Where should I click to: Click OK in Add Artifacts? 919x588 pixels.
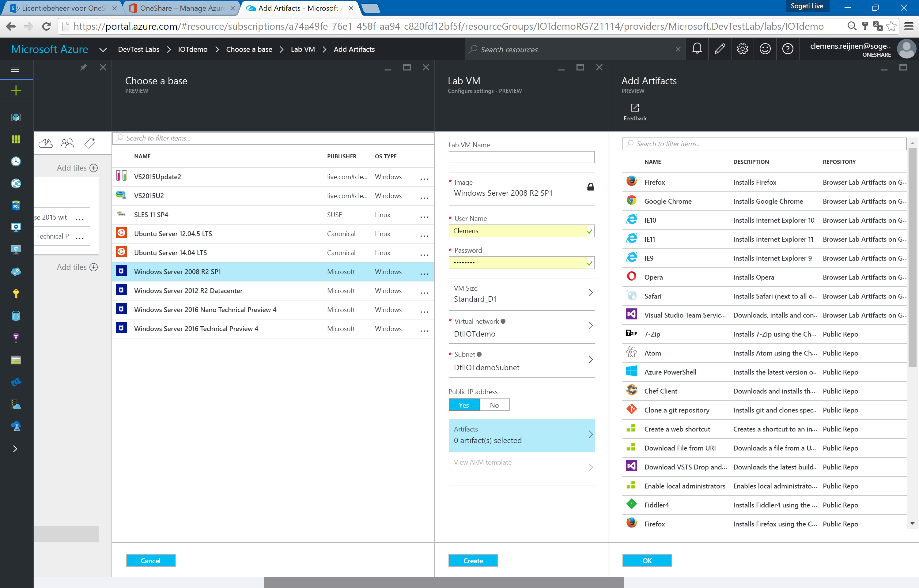click(647, 560)
